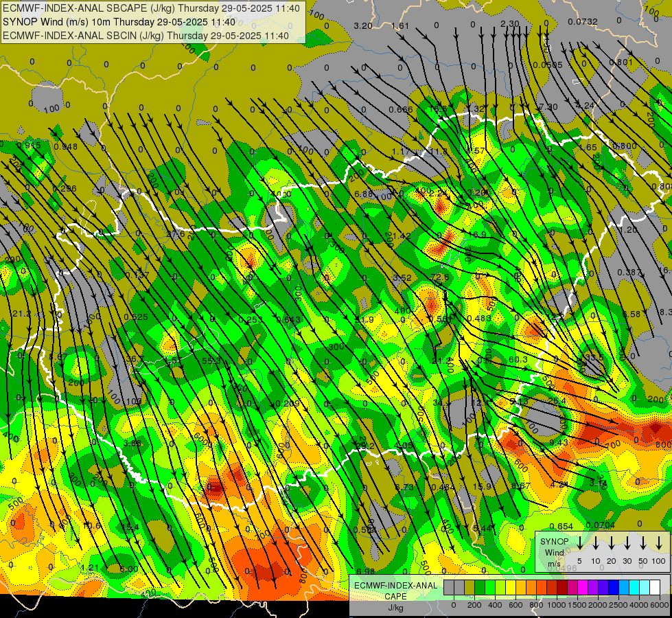Screen dimensions: 672x618
Task: Click the 55.3 station value on map
Action: tap(211, 360)
